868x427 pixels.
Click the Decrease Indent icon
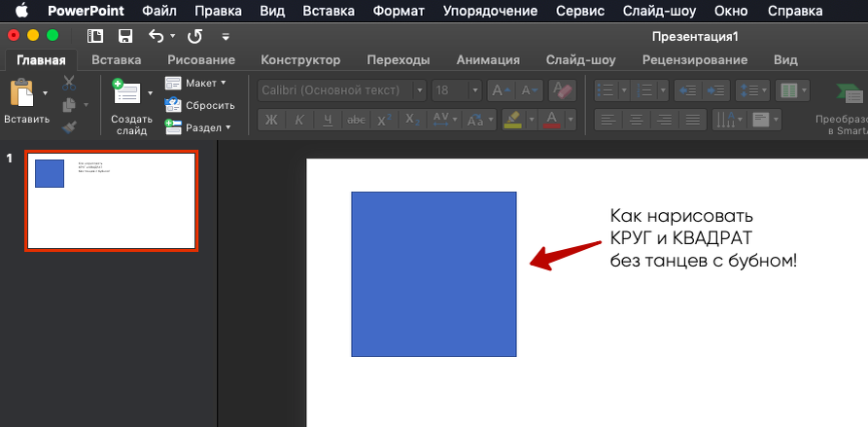[x=688, y=90]
